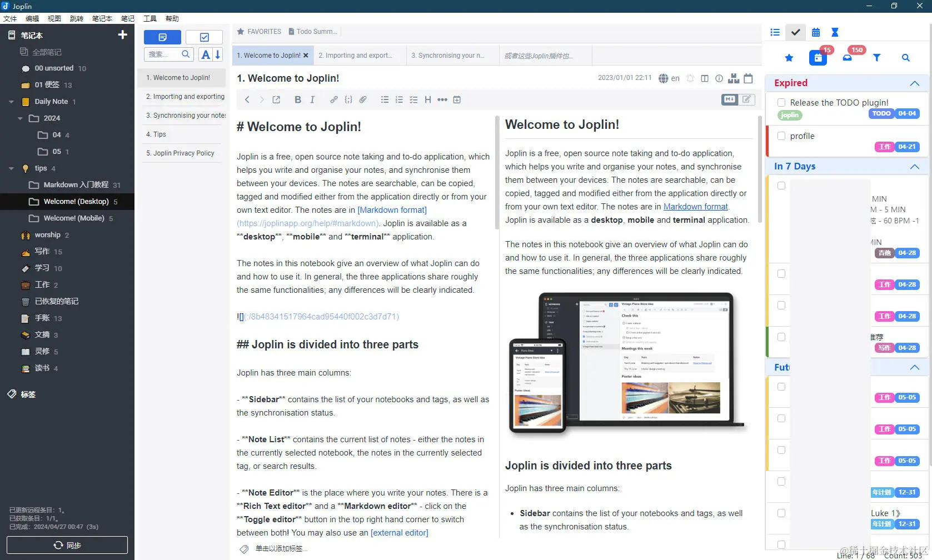
Task: Insert a bulleted list
Action: tap(385, 99)
